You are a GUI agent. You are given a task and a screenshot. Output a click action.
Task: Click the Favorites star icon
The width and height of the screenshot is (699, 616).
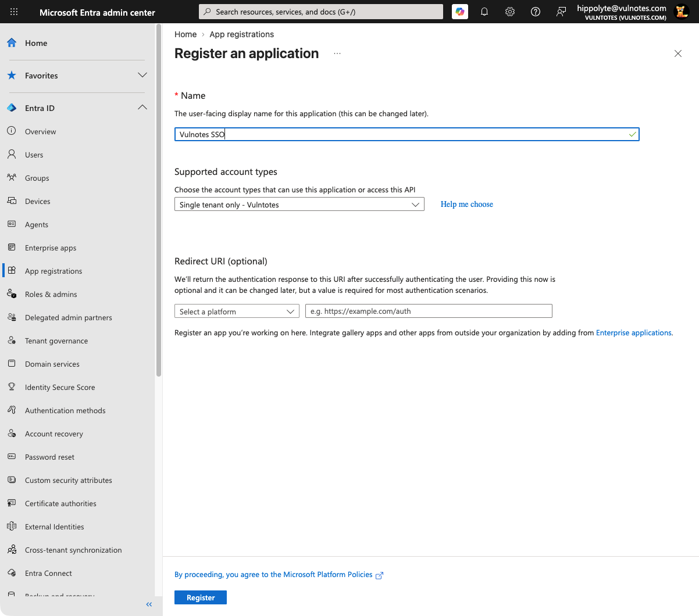(12, 75)
